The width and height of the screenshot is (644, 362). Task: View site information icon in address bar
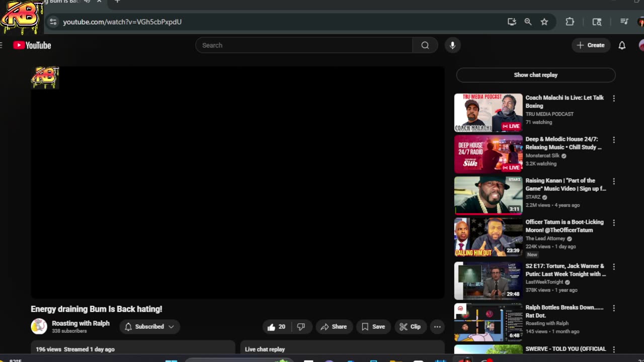pyautogui.click(x=53, y=22)
